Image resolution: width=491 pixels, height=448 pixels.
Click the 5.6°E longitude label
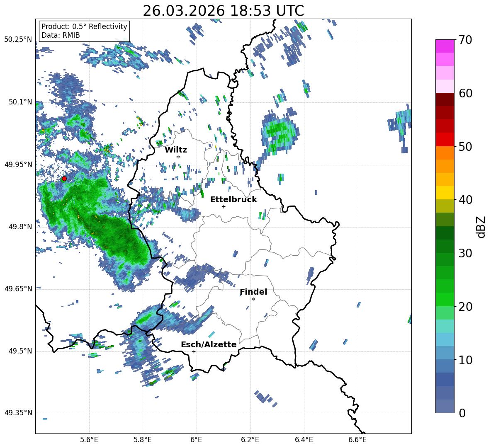pos(89,440)
